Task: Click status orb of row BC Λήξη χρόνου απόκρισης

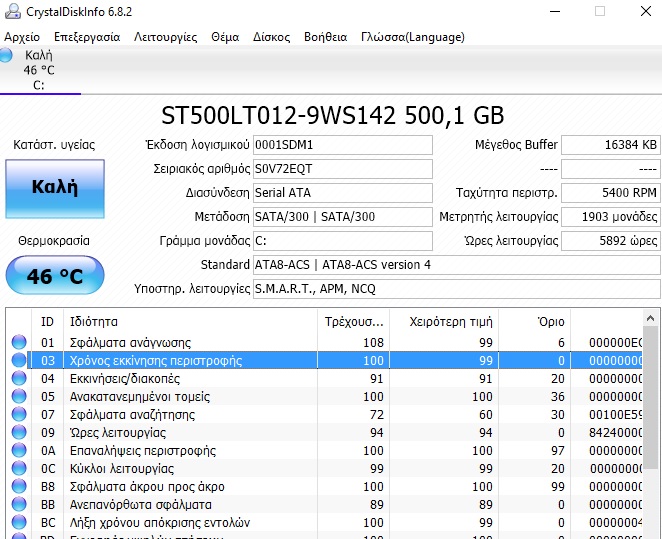Action: [19, 522]
